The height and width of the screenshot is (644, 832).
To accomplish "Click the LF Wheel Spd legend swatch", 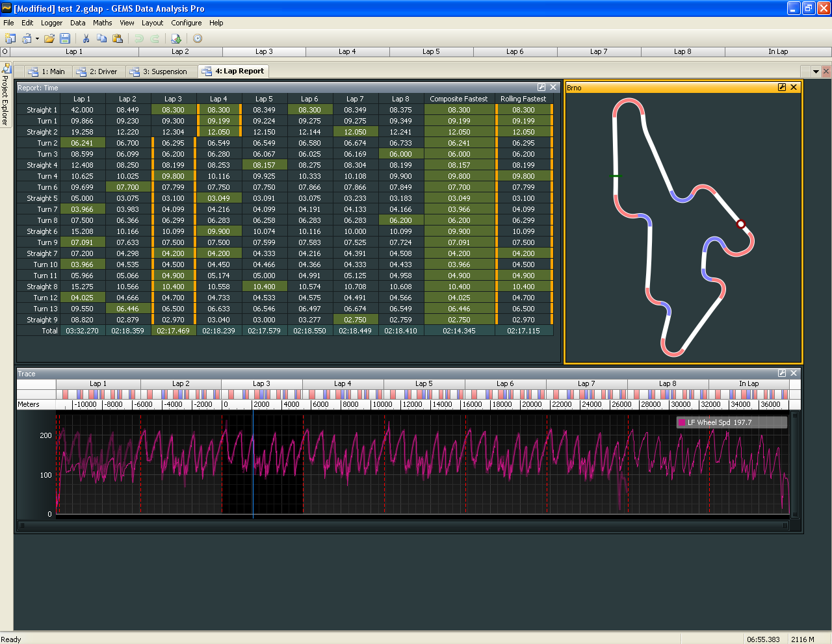I will 681,422.
